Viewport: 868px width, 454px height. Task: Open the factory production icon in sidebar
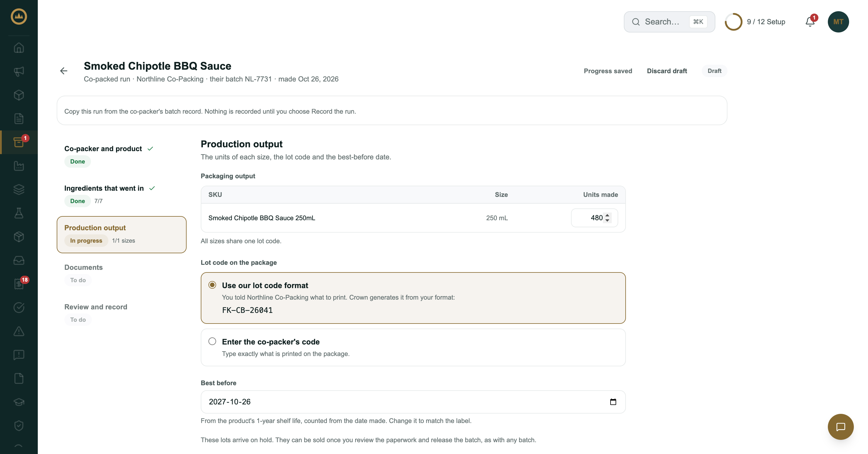(19, 166)
